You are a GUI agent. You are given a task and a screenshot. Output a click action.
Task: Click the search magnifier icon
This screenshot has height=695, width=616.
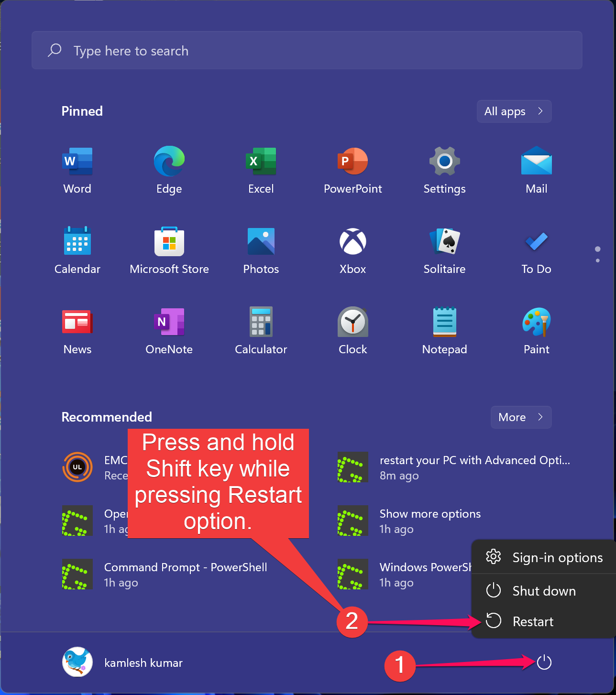click(x=55, y=50)
